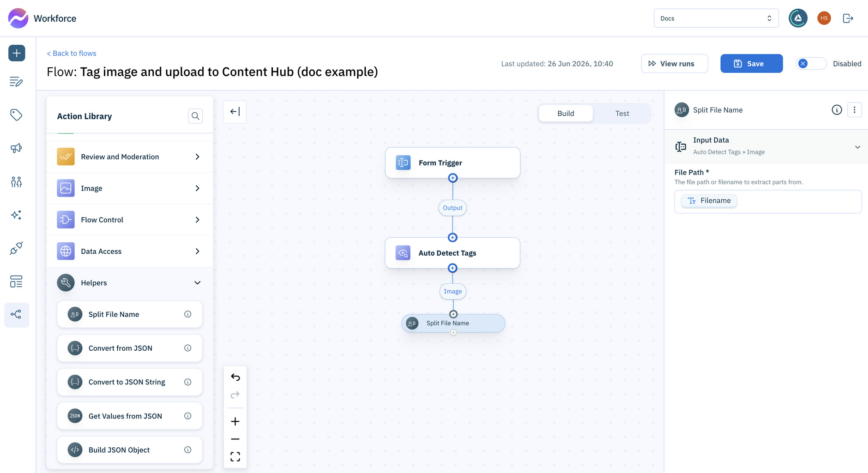868x473 pixels.
Task: Zoom out on the canvas
Action: [x=235, y=439]
